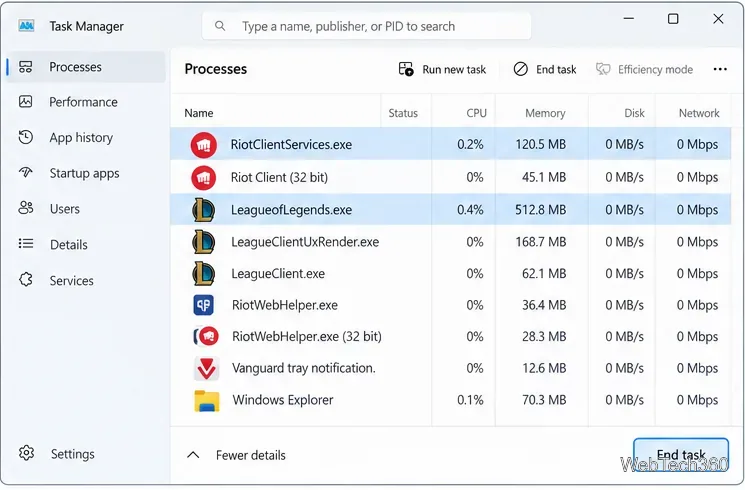Click the Processes icon in the sidebar
The height and width of the screenshot is (490, 745).
tap(26, 67)
